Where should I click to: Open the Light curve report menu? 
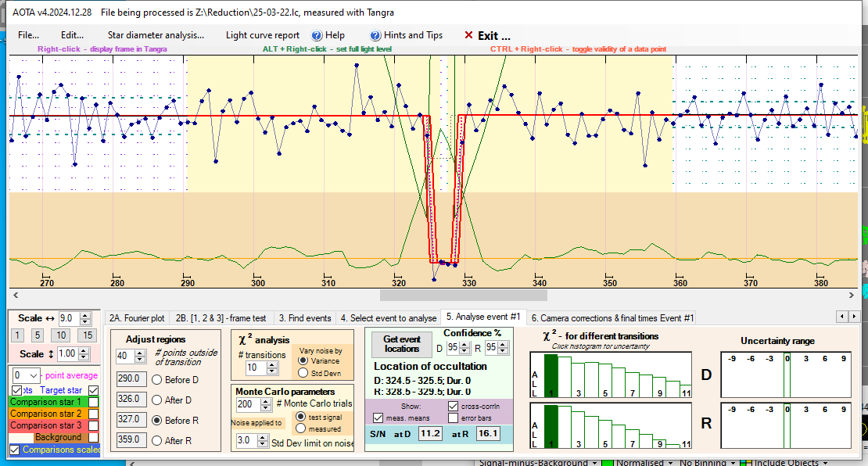click(x=263, y=35)
